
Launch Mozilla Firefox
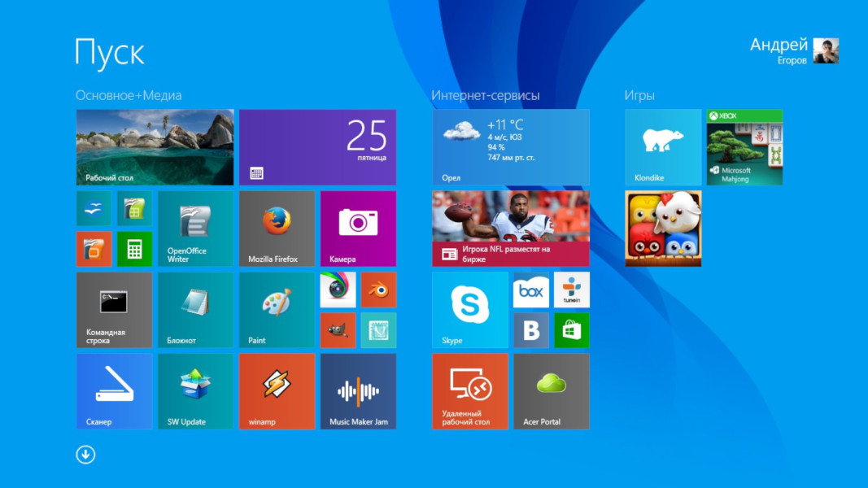tap(277, 229)
